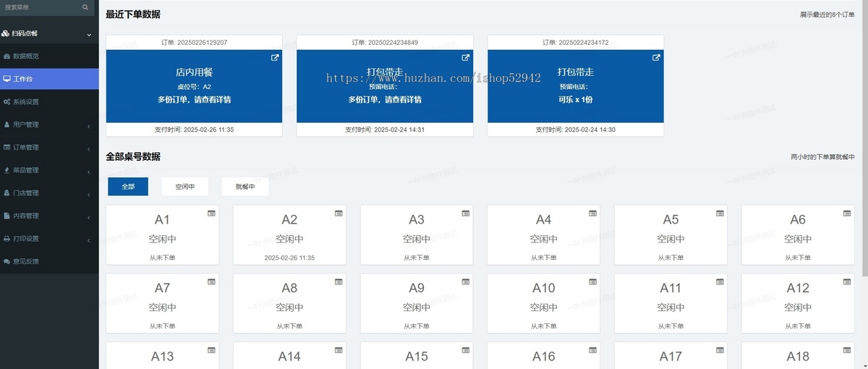Click table A15 detail icon
Screen dimensions: 868x369
(466, 350)
